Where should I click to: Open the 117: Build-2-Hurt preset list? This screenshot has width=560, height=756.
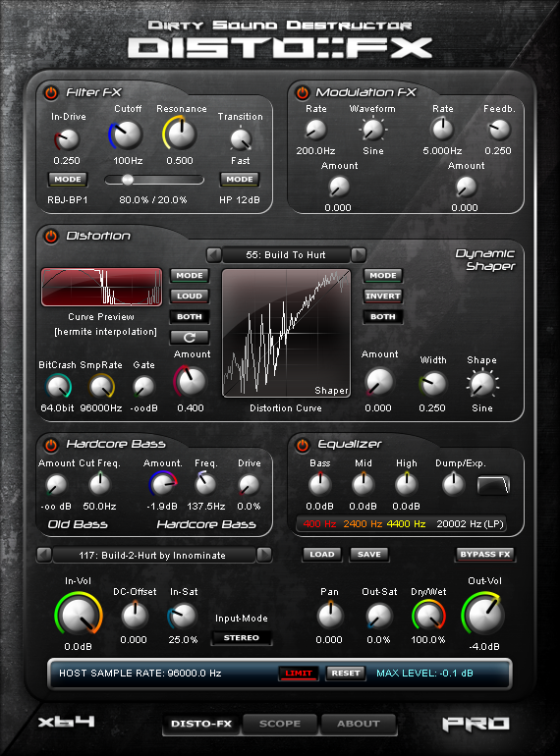pos(153,555)
